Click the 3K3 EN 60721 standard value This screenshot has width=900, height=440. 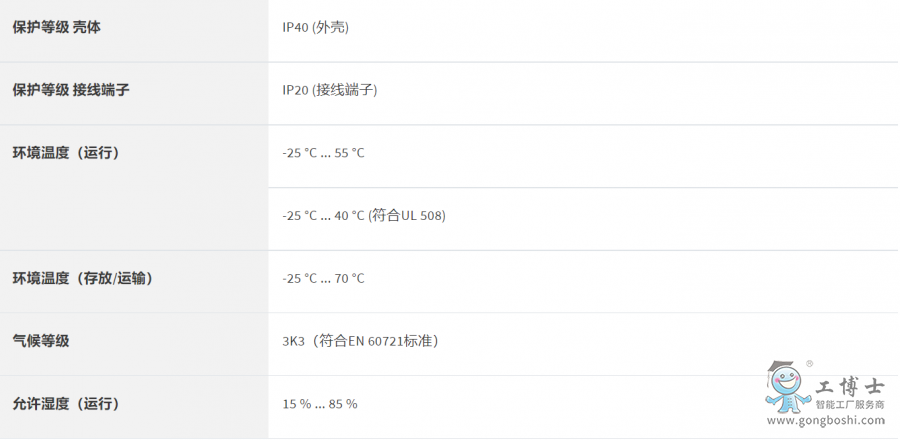tap(360, 341)
